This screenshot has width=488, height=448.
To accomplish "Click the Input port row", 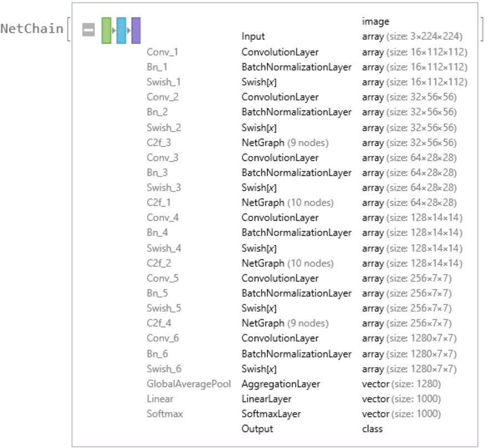I will pos(253,37).
